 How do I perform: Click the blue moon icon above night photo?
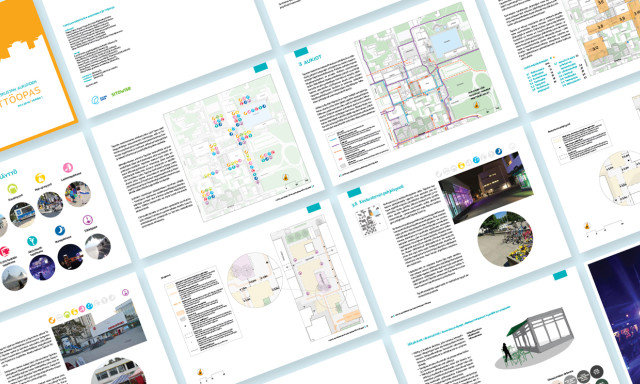click(498, 151)
